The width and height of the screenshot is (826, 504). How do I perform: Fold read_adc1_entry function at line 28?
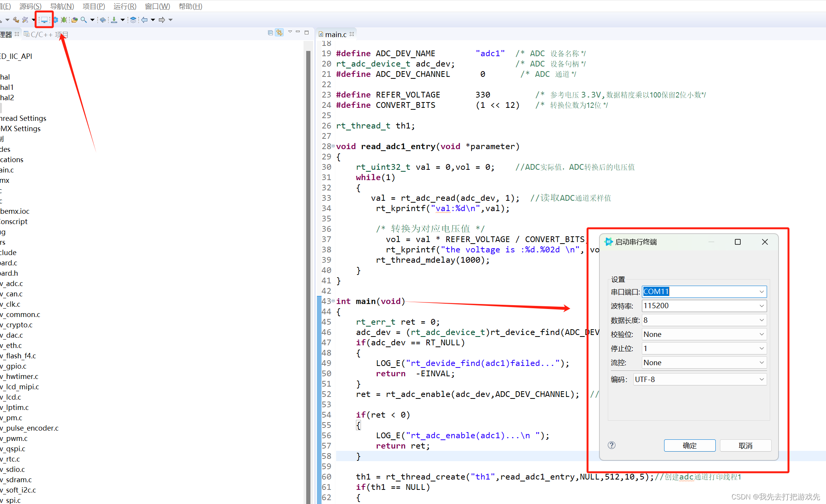click(x=333, y=146)
